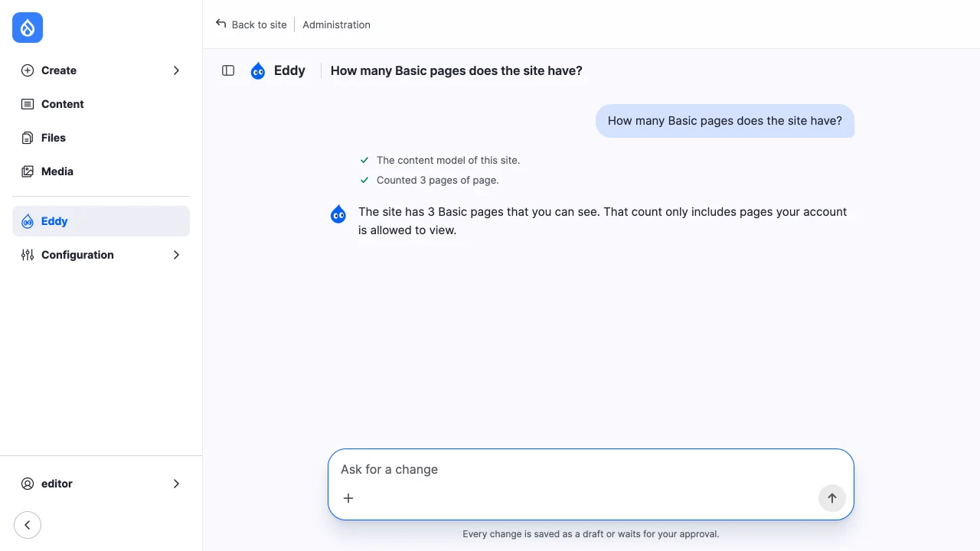Click the Back to site arrow icon

pyautogui.click(x=221, y=24)
